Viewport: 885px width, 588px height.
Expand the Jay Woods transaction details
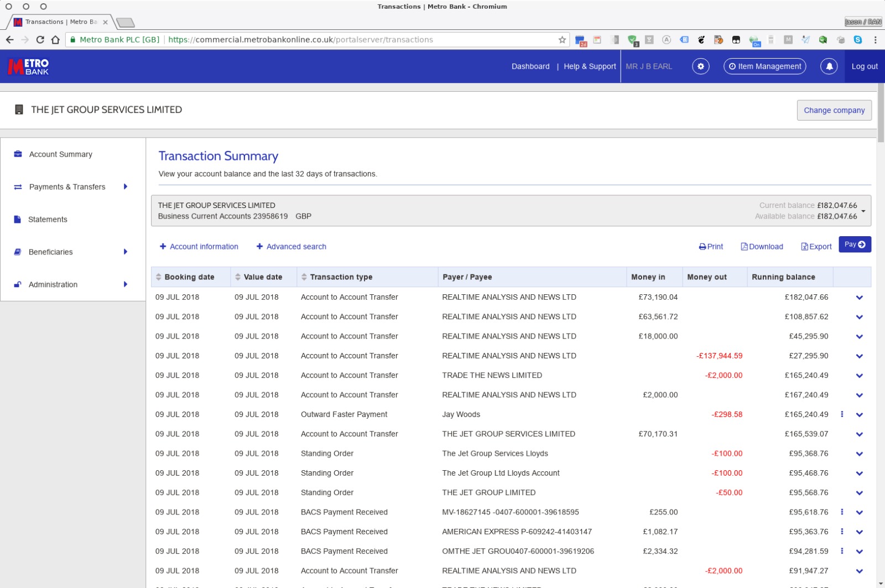point(860,415)
